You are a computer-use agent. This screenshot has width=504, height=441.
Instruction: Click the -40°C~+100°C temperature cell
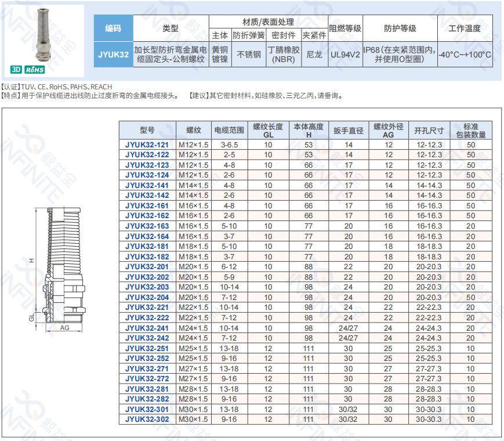click(465, 55)
